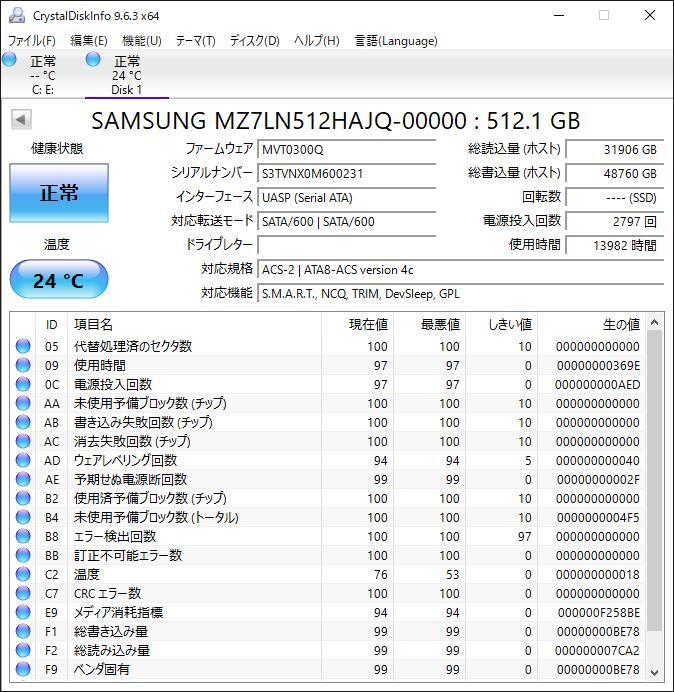
Task: Select the Disk 1 tab
Action: click(127, 74)
